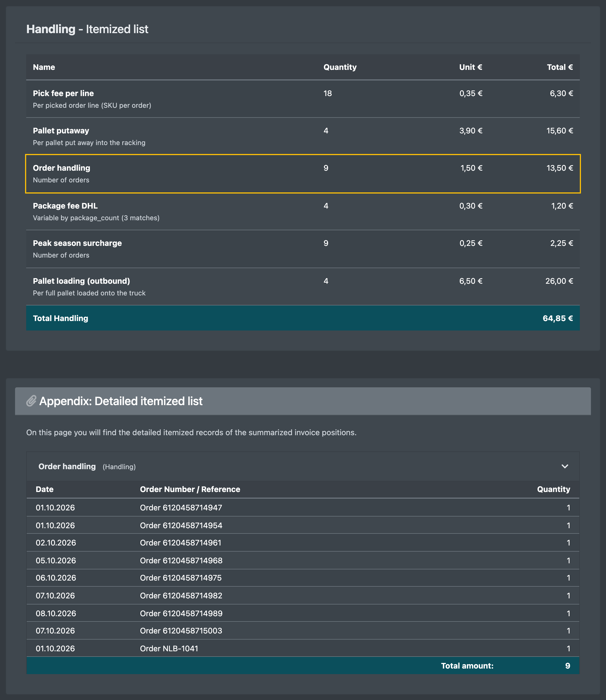Click the date 06.10.2026

[x=56, y=578]
